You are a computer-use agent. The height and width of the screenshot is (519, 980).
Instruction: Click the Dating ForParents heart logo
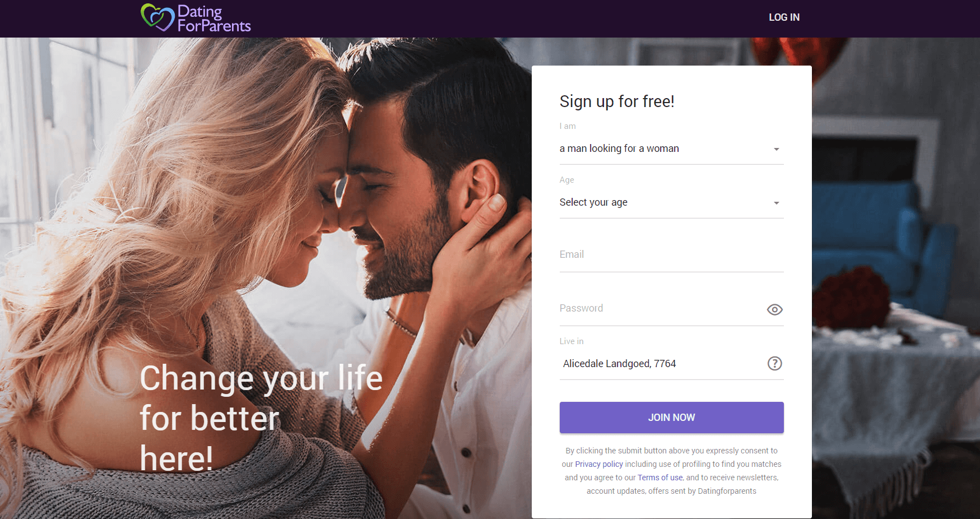coord(157,17)
